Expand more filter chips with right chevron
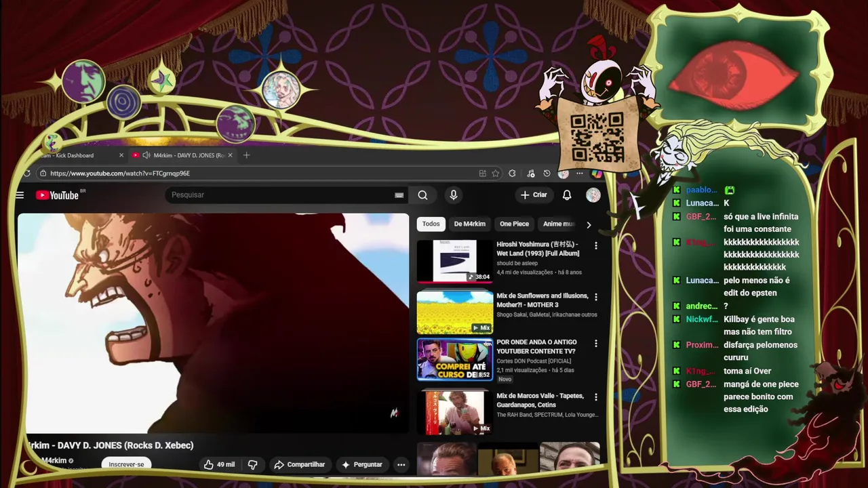The image size is (868, 488). click(589, 224)
